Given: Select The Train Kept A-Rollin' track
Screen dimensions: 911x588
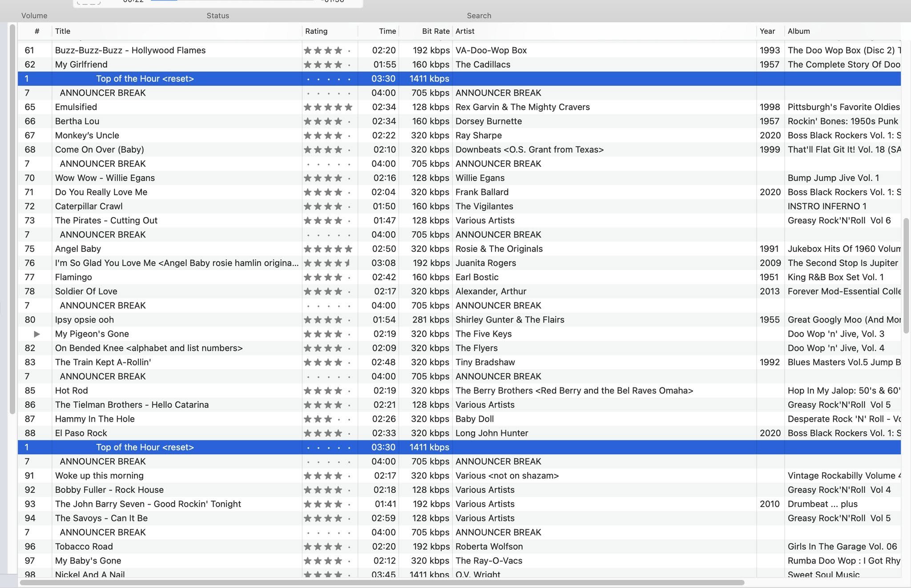Looking at the screenshot, I should click(459, 362).
